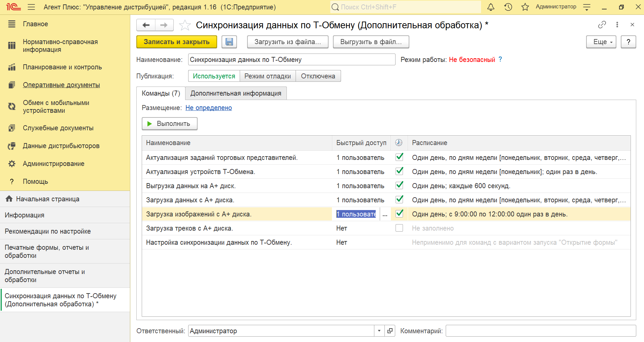644x342 pixels.
Task: Toggle schedule checkbox for Актуализация заданий торговых представителей
Action: pyautogui.click(x=399, y=157)
